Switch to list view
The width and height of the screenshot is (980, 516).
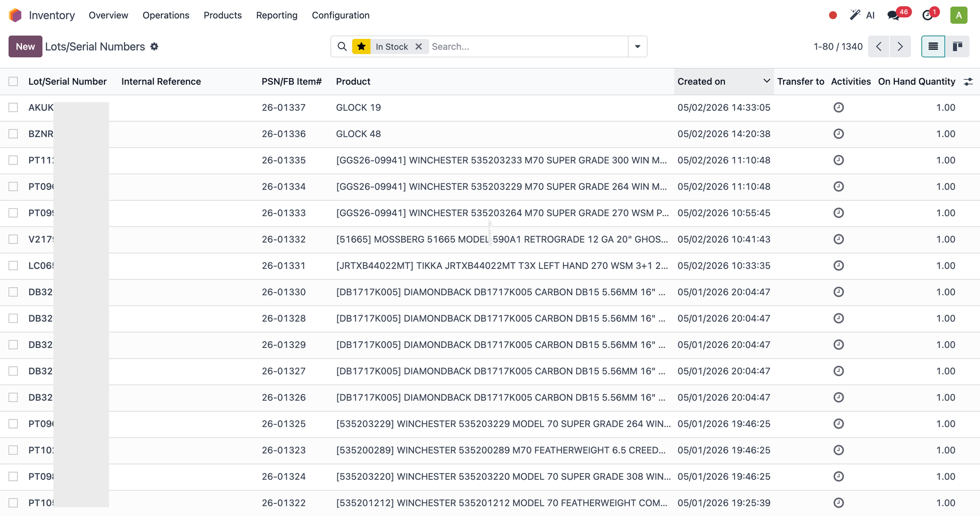933,46
